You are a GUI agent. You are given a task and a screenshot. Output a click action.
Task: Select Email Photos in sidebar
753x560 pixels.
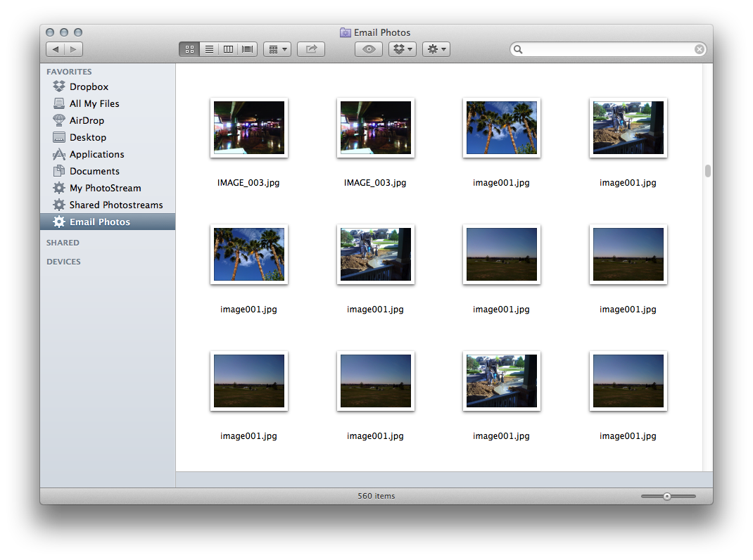[108, 222]
